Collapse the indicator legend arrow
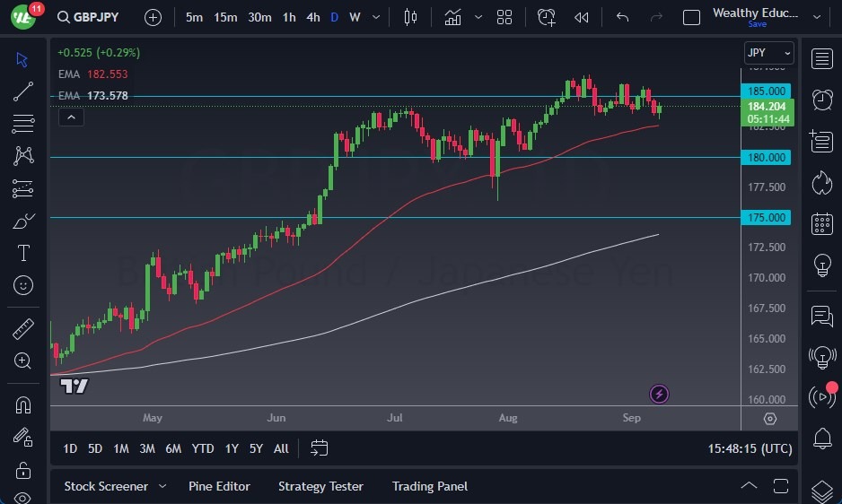The image size is (842, 504). coord(70,117)
